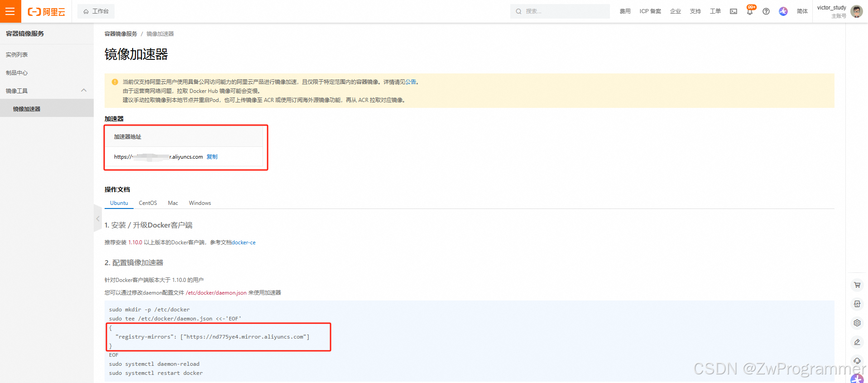Open the feedback pencil floating icon
This screenshot has width=868, height=383.
(x=857, y=342)
